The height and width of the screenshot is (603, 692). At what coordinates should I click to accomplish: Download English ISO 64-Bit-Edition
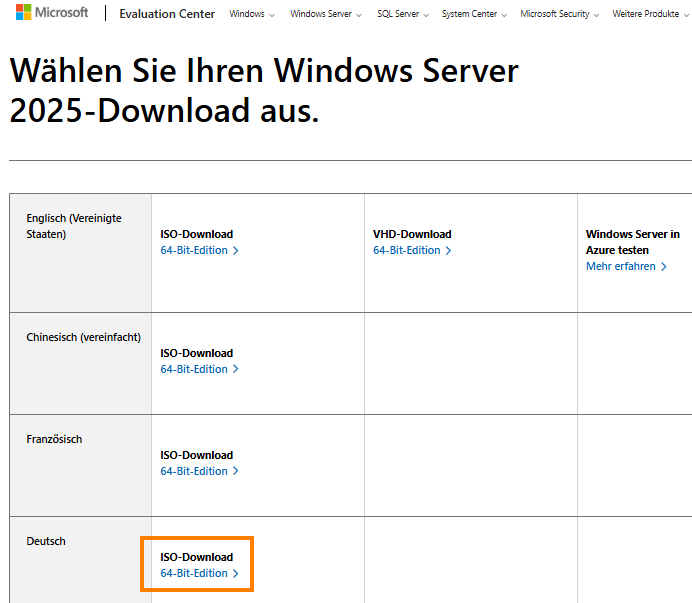(x=199, y=251)
